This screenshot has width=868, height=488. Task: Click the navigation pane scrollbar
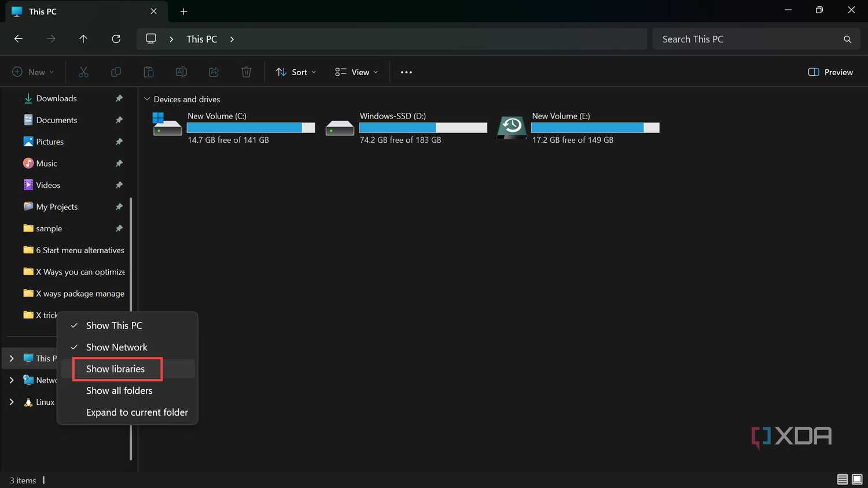[x=131, y=254]
